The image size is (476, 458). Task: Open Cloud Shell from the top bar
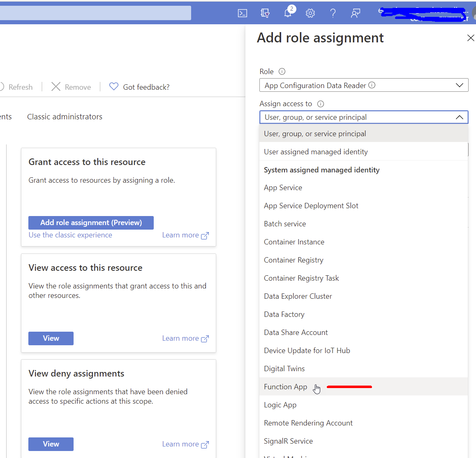click(x=242, y=13)
